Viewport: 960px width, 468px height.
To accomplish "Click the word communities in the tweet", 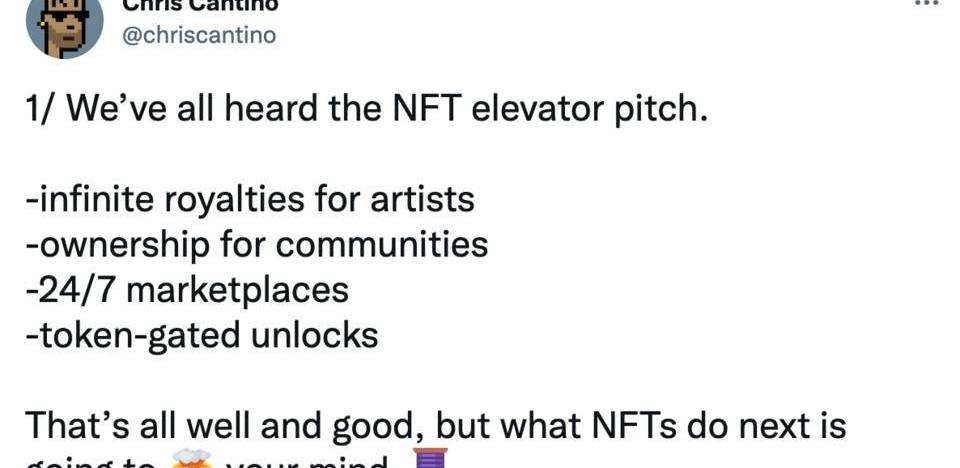I will pyautogui.click(x=381, y=244).
